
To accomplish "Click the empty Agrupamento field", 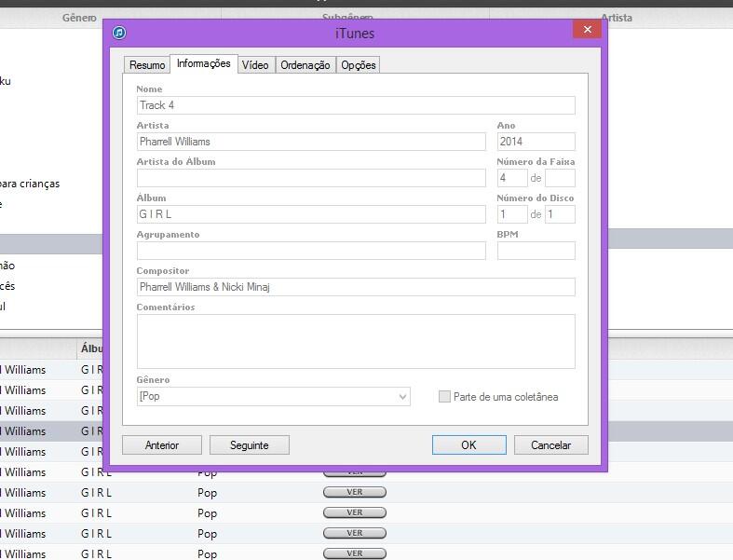I will pyautogui.click(x=311, y=251).
